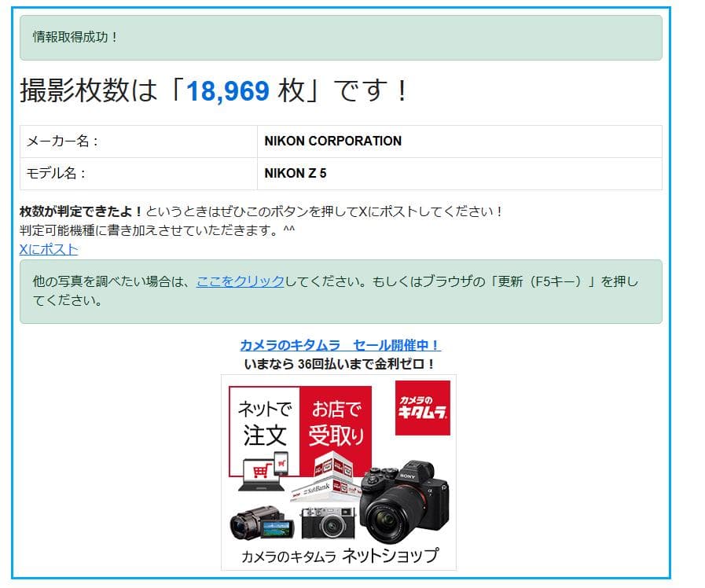The width and height of the screenshot is (705, 588).
Task: Click the Xにポスト link
Action: click(x=49, y=249)
